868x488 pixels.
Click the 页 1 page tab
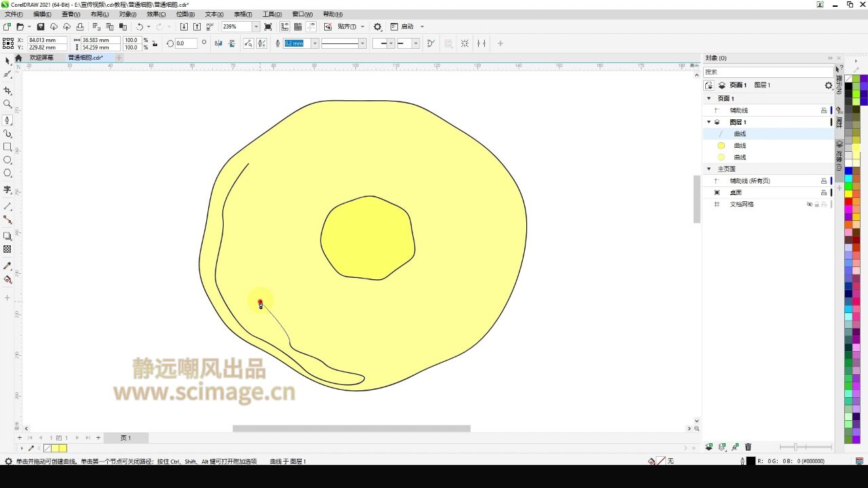point(125,438)
